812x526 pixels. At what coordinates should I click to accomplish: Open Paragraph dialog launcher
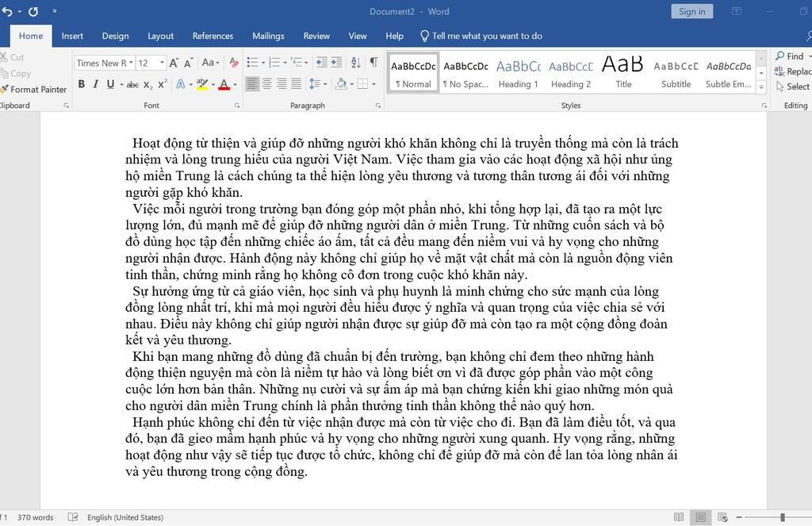pyautogui.click(x=378, y=106)
